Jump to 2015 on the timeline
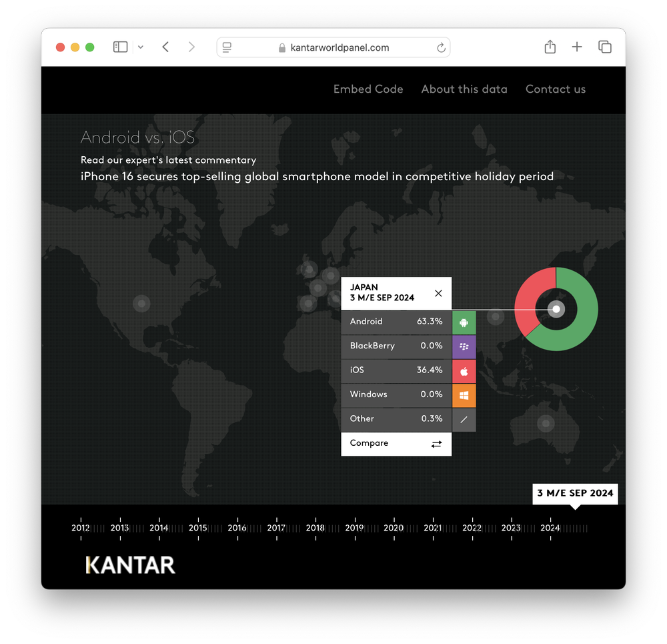Image resolution: width=667 pixels, height=644 pixels. pyautogui.click(x=198, y=528)
